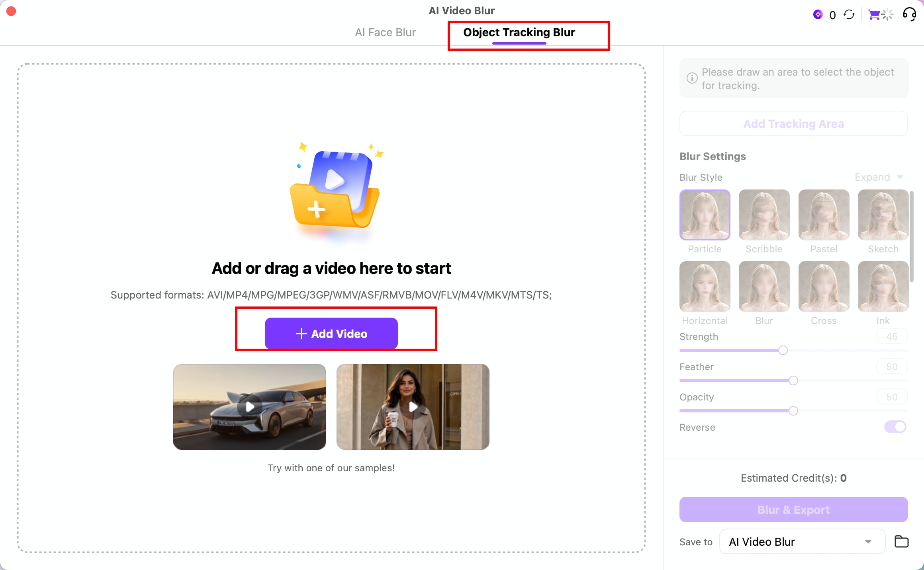Play the car sample video
This screenshot has width=924, height=570.
tap(250, 407)
